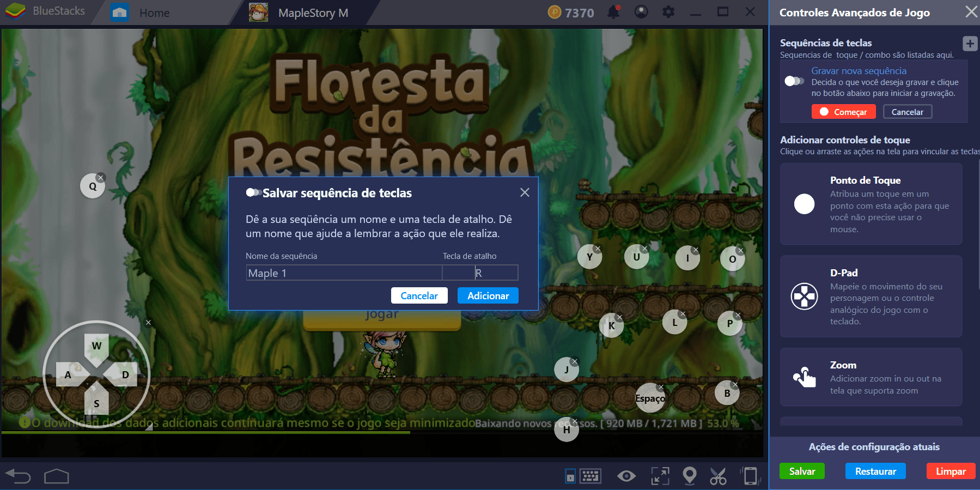Remove the Espaço key control
This screenshot has height=490, width=980.
pos(661,388)
